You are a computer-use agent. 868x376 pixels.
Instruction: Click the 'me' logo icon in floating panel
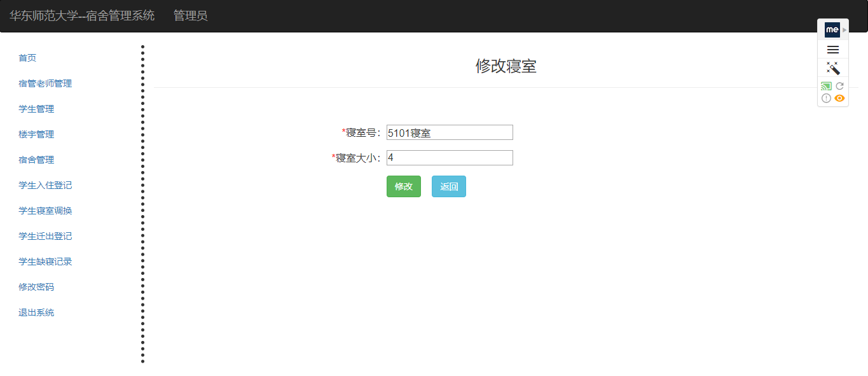pyautogui.click(x=832, y=30)
